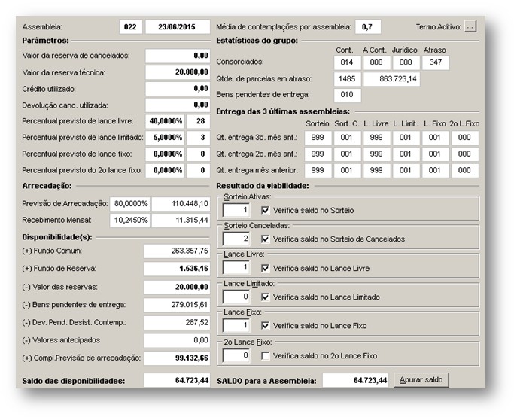Click Lance Livre result quantity field
Screen dimensions: 517x420
point(236,268)
